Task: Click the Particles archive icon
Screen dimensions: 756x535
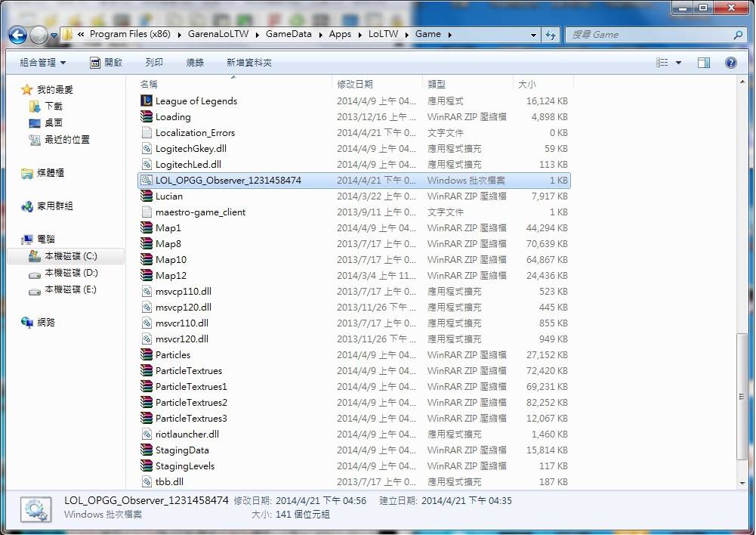Action: pos(146,354)
